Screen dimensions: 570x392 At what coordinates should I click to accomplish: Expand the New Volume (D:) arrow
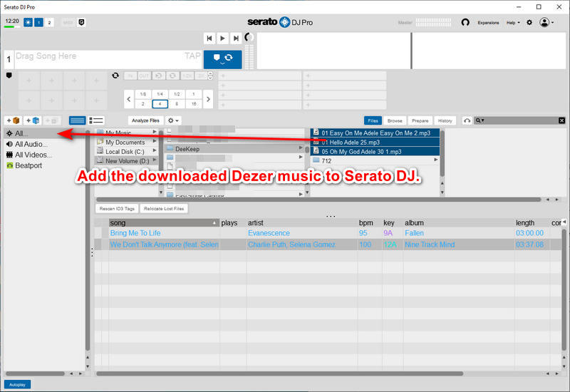[x=155, y=159]
